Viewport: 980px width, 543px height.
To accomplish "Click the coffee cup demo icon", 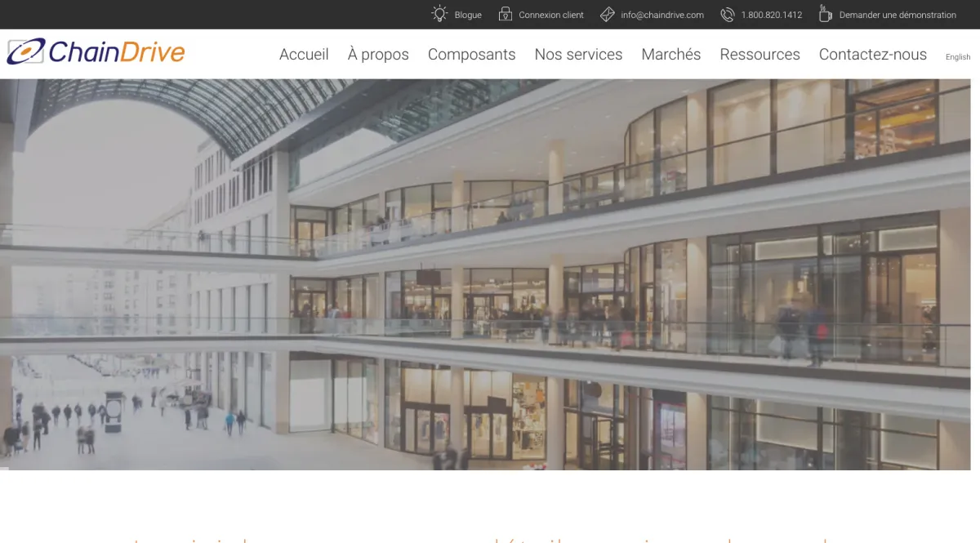I will point(825,14).
